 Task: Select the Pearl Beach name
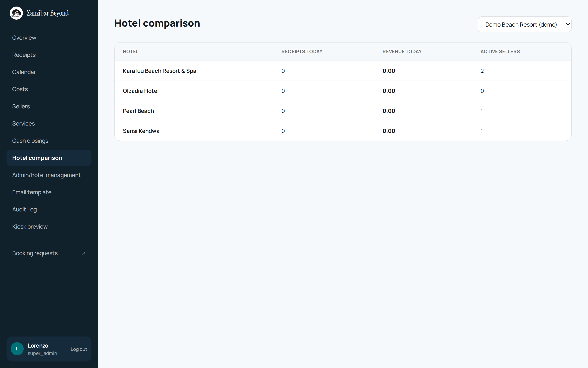(138, 111)
